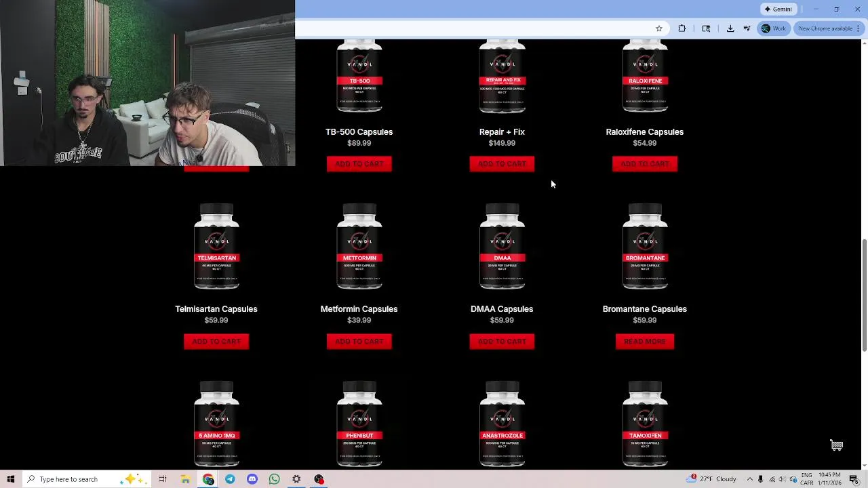868x488 pixels.
Task: Open the Windows Start menu
Action: click(x=10, y=479)
